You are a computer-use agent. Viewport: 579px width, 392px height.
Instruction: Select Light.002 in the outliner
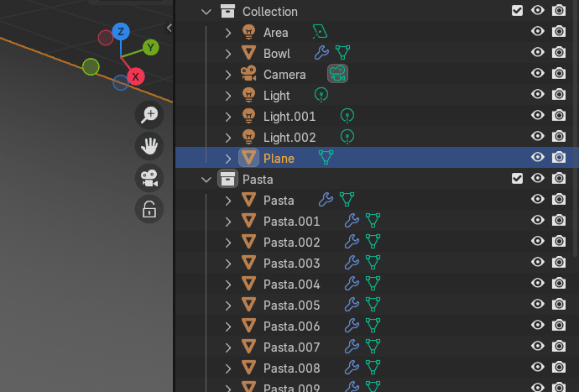[x=289, y=137]
